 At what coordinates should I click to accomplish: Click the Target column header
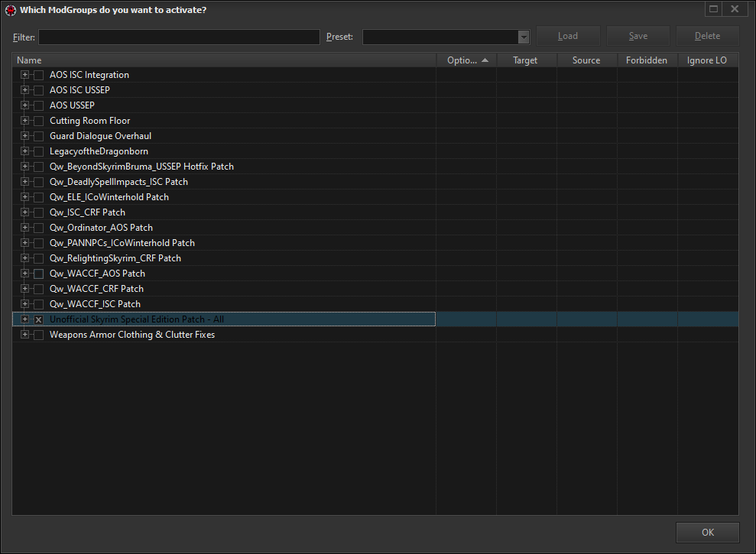(x=527, y=60)
